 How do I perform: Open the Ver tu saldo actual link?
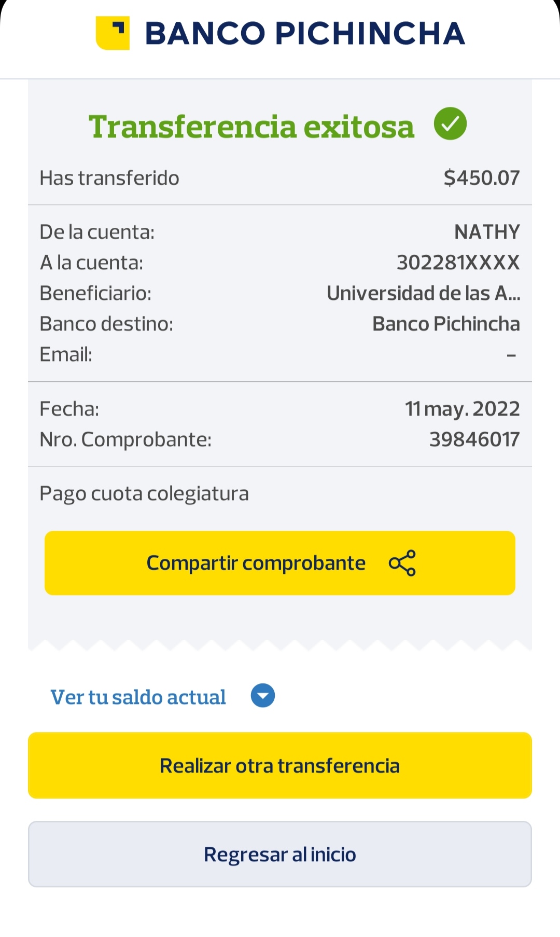click(x=138, y=697)
